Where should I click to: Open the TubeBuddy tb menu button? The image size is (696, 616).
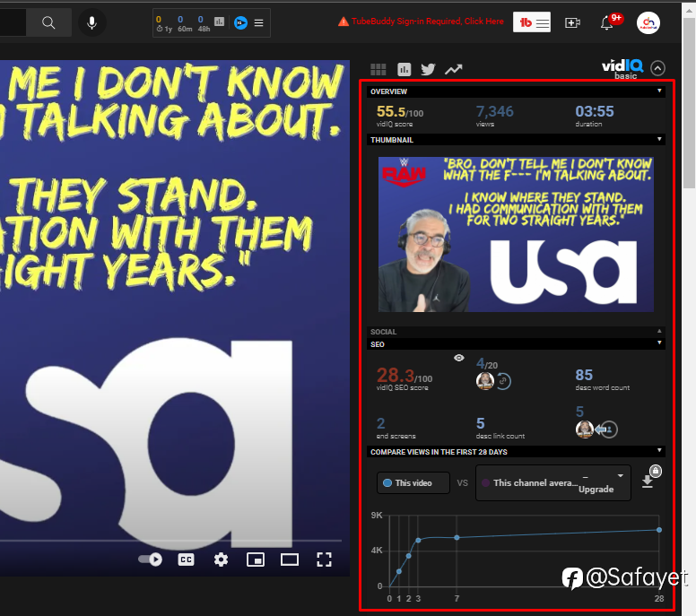532,22
